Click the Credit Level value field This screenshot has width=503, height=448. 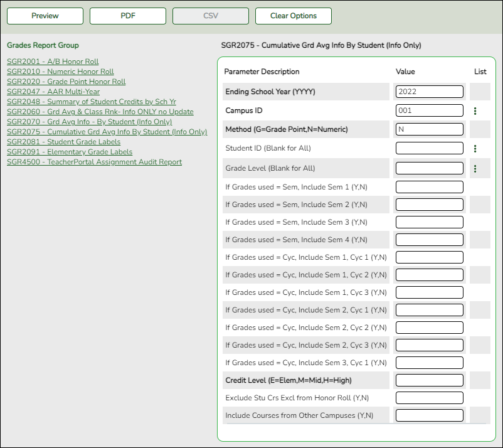coord(430,380)
